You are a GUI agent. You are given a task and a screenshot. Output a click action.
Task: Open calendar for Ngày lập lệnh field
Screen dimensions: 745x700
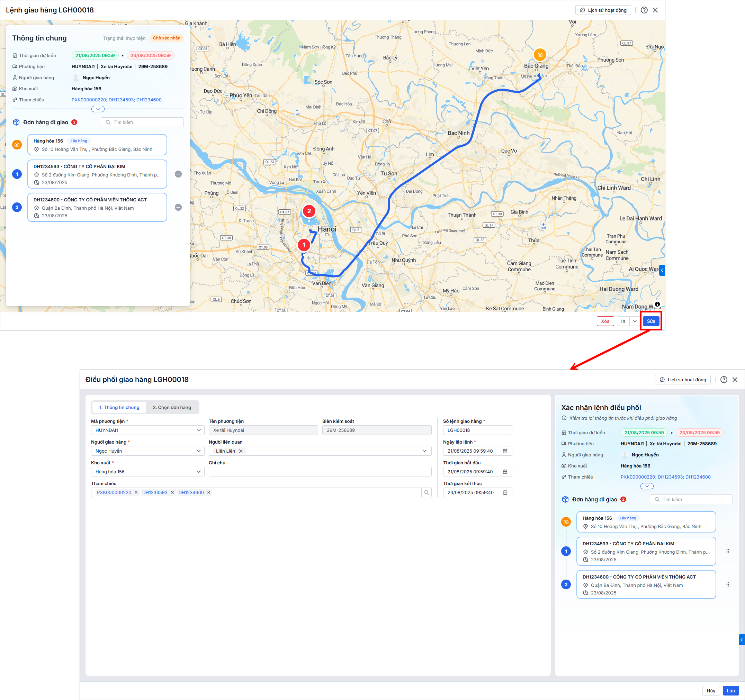click(505, 451)
